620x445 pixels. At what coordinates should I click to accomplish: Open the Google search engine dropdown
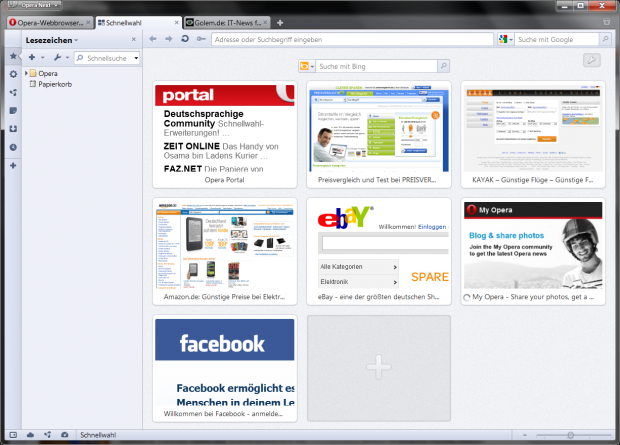click(506, 40)
